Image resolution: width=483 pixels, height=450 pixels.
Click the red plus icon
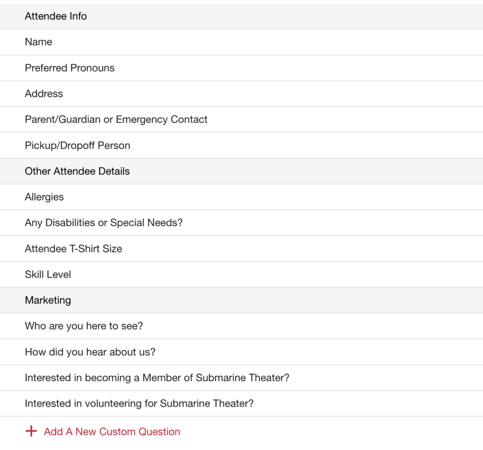[x=31, y=431]
